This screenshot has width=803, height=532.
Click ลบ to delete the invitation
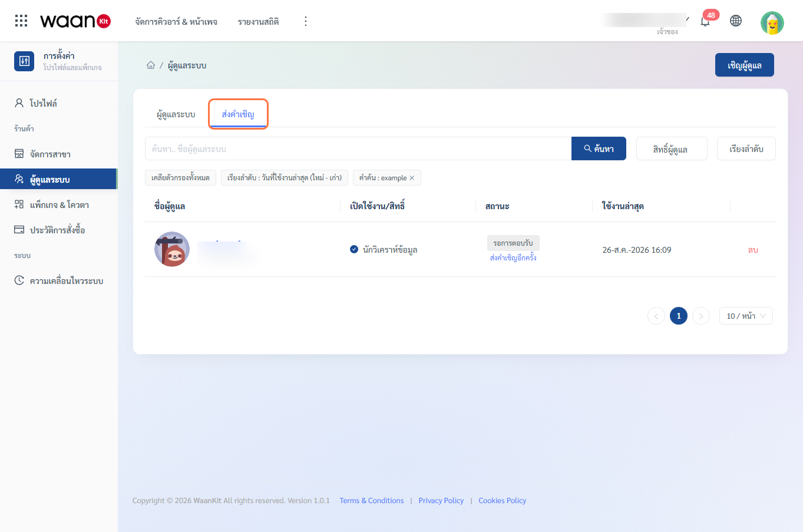(753, 250)
